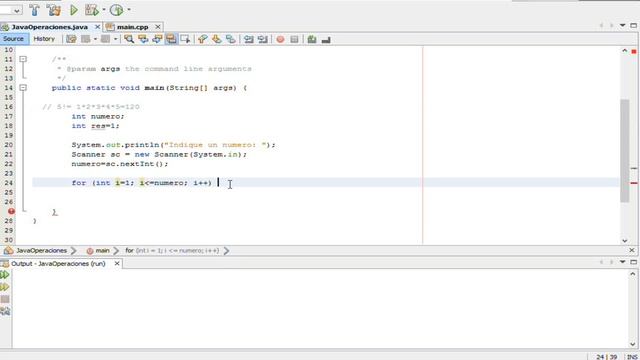
Task: Run the project with green play button
Action: tap(73, 10)
